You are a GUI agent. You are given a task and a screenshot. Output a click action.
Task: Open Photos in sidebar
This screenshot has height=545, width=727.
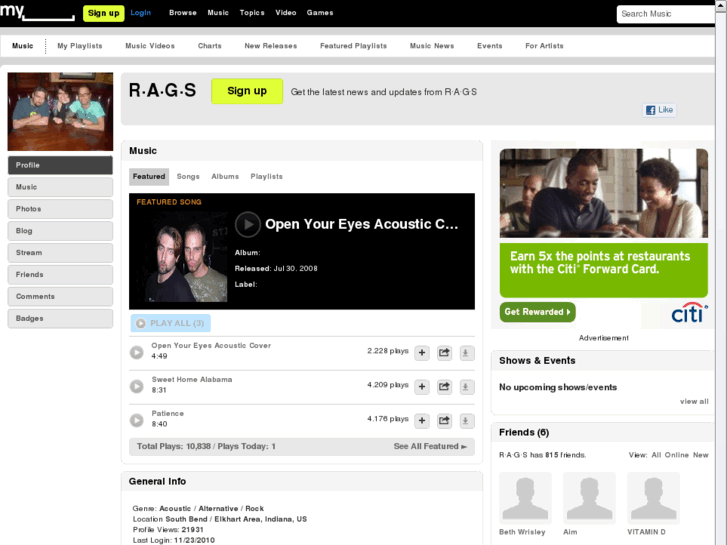[60, 209]
